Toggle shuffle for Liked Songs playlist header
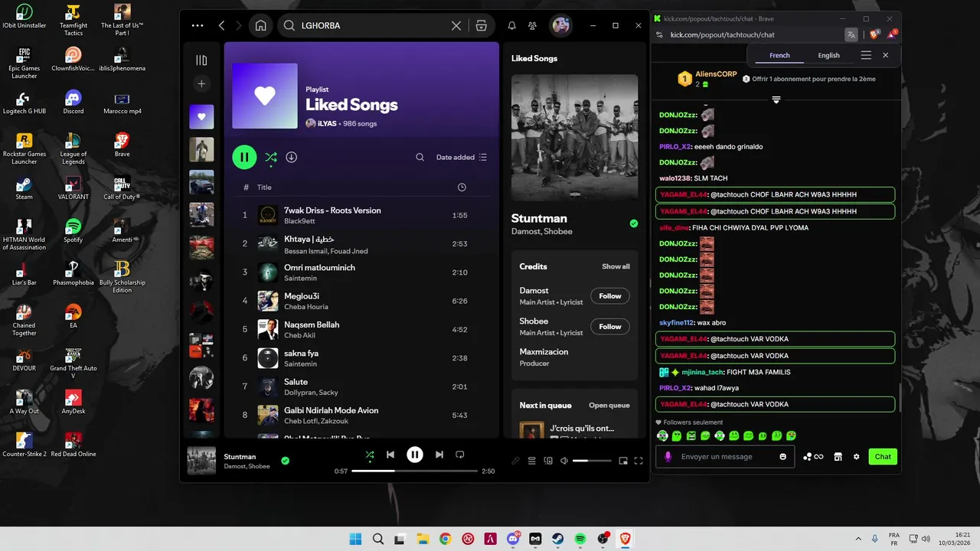This screenshot has width=980, height=551. (270, 157)
